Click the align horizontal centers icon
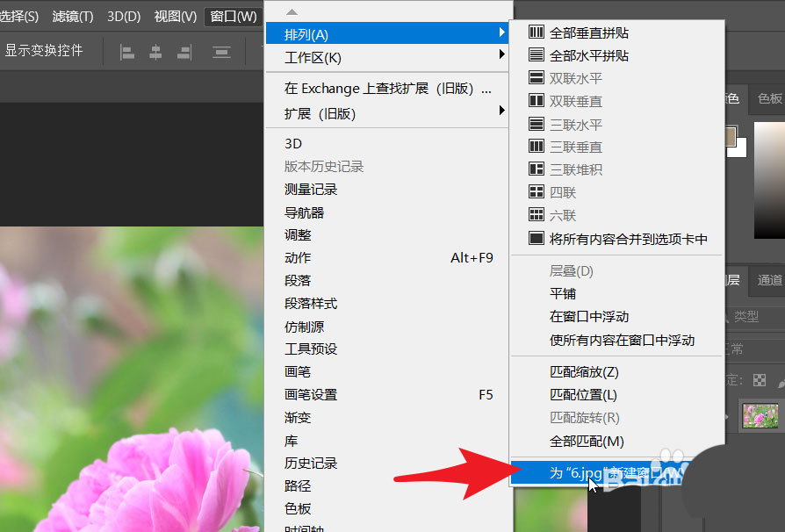 [155, 52]
